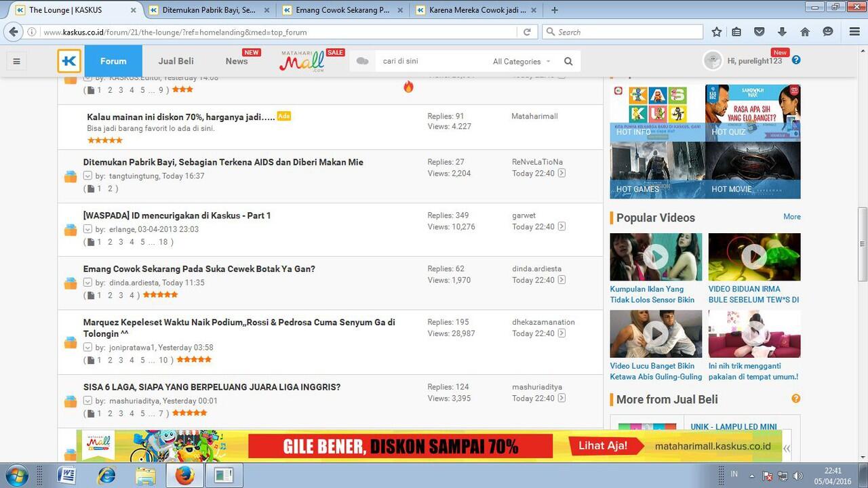868x488 pixels.
Task: Open Video Lucu Banget Bikin Ketawa link
Action: click(x=656, y=371)
